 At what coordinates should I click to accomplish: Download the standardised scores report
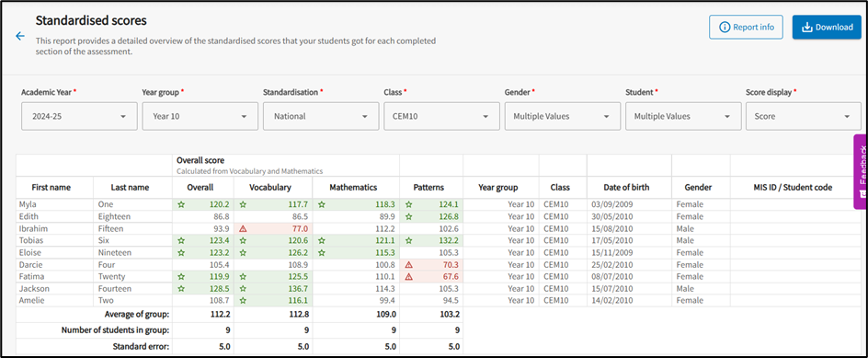(x=827, y=28)
